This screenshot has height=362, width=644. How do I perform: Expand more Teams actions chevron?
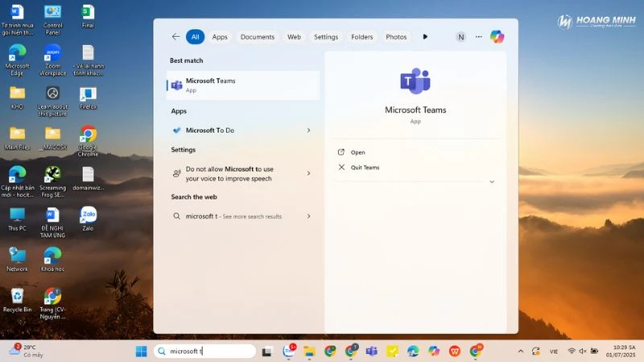(x=492, y=182)
